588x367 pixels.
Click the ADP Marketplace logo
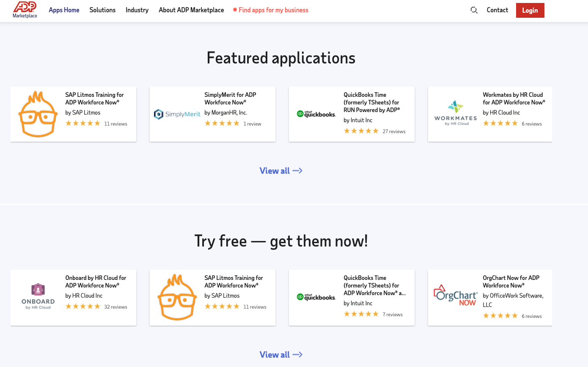point(25,10)
